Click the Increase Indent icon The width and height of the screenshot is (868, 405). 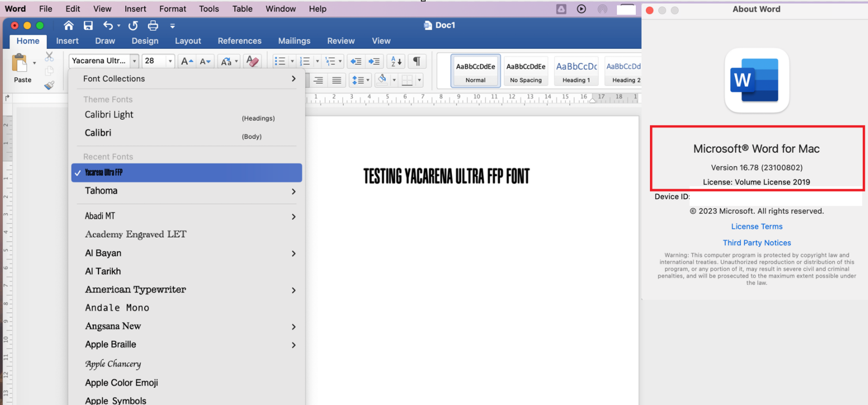[374, 61]
